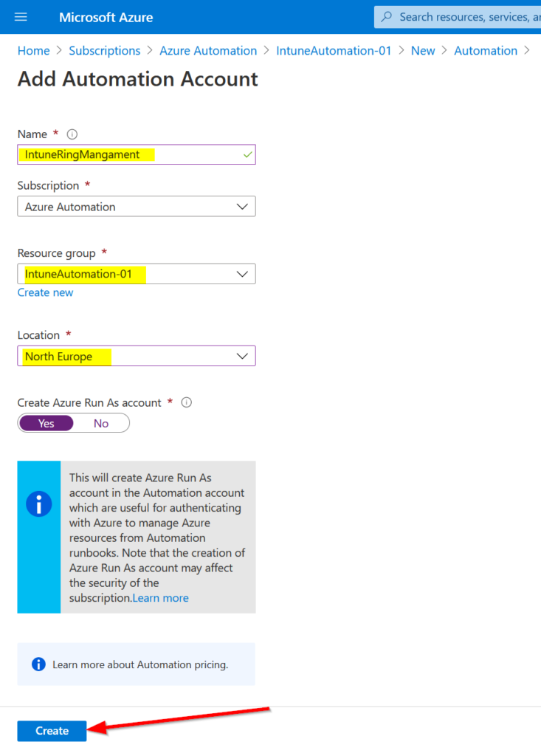
Task: Select No for Create Azure Run As account
Action: [x=101, y=423]
